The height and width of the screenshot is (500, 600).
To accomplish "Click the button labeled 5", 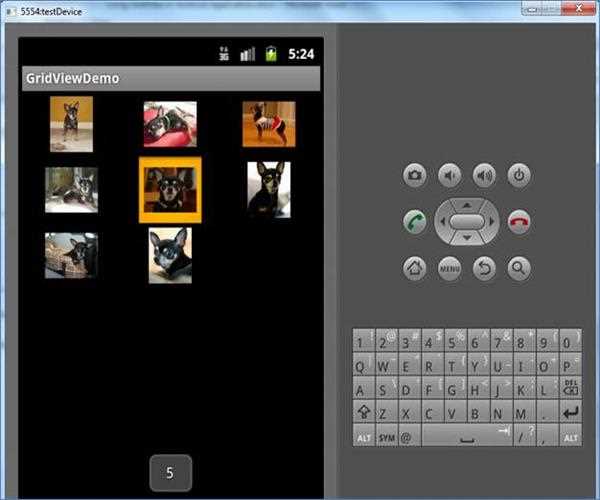I will 170,473.
